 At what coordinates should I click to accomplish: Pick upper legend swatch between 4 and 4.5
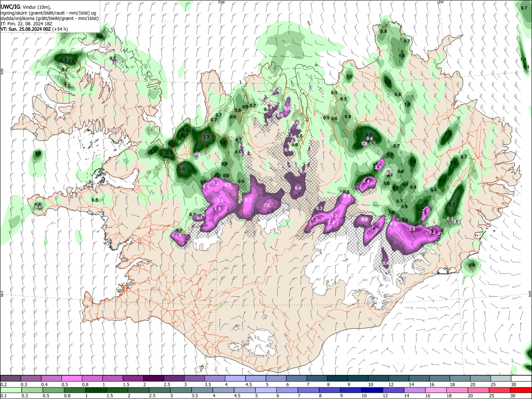[235, 379]
